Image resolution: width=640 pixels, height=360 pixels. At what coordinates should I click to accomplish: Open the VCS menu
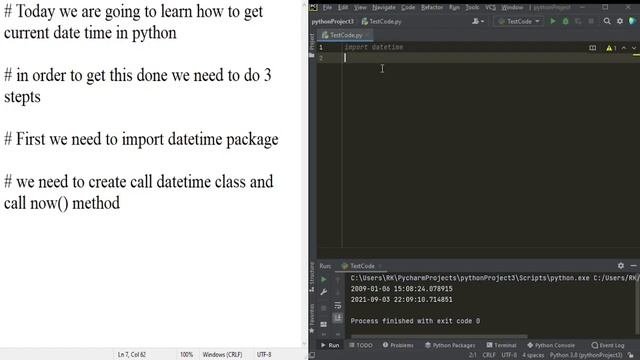490,7
